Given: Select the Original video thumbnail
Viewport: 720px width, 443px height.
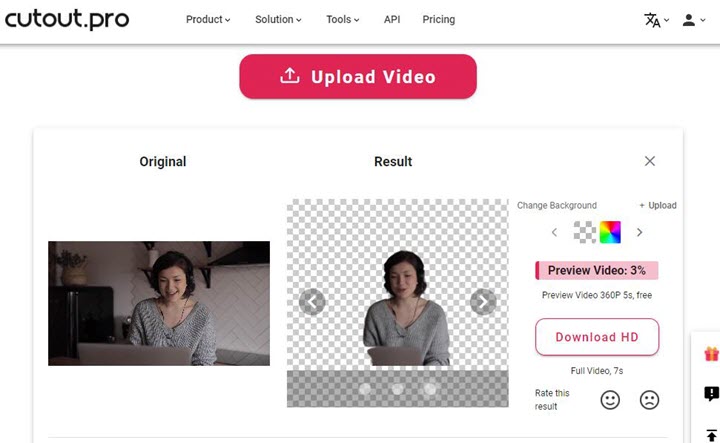Looking at the screenshot, I should point(159,303).
